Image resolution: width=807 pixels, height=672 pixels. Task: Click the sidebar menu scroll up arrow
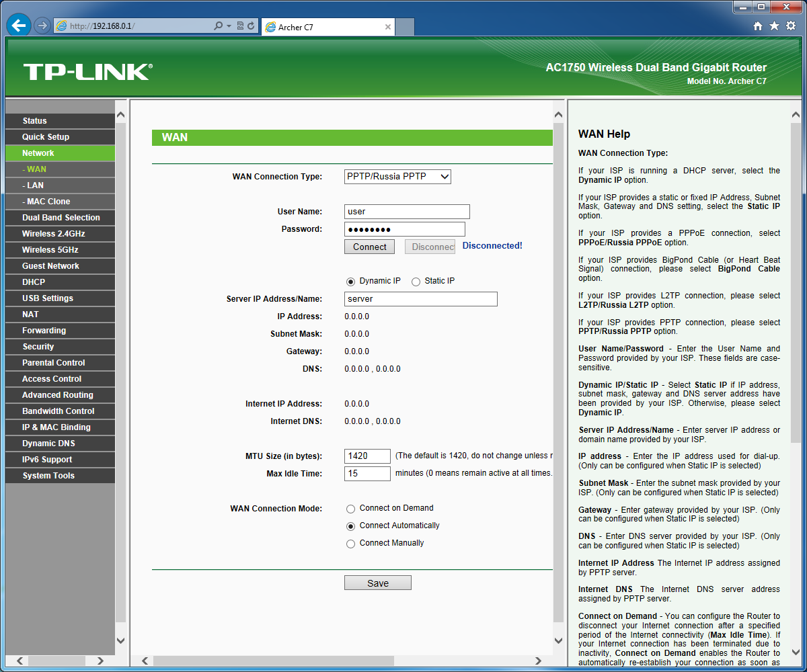(x=121, y=115)
